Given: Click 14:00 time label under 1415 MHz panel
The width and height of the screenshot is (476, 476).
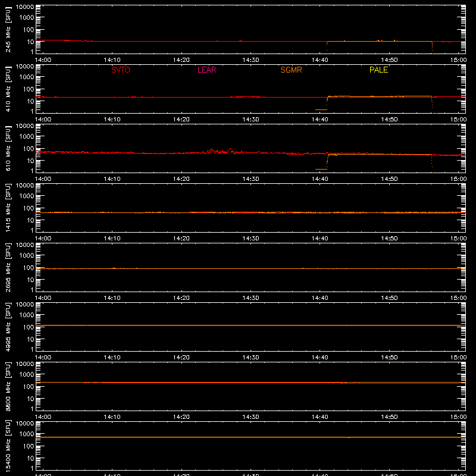Looking at the screenshot, I should (43, 239).
